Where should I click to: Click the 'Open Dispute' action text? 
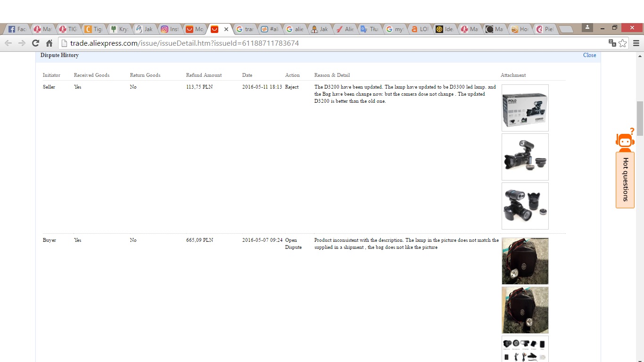pos(293,244)
